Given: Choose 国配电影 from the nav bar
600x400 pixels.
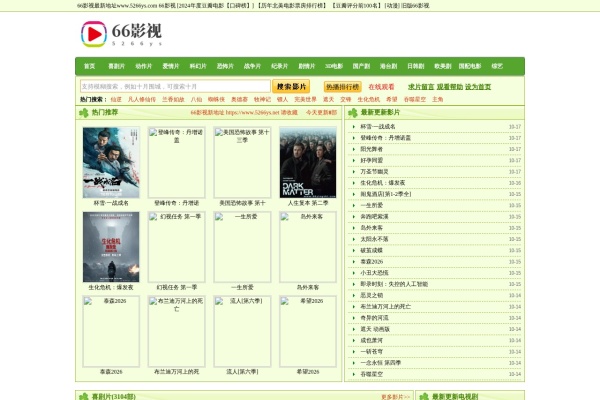Looking at the screenshot, I should coord(470,66).
